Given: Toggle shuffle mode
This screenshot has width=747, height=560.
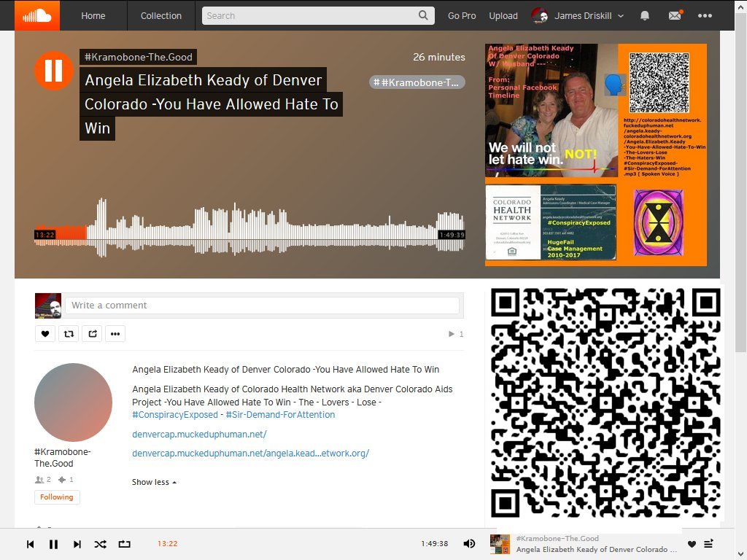Looking at the screenshot, I should (x=101, y=544).
